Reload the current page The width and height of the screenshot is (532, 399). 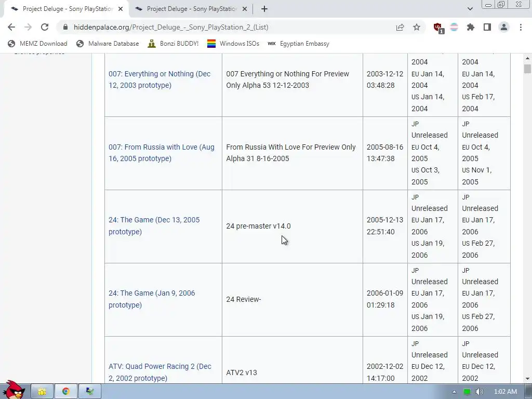45,27
